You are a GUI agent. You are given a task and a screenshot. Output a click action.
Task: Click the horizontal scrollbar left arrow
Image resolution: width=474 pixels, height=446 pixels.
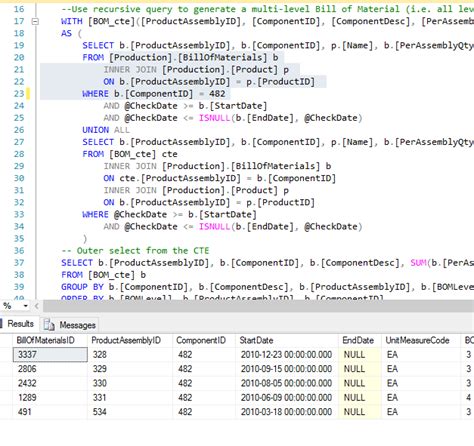pos(37,306)
